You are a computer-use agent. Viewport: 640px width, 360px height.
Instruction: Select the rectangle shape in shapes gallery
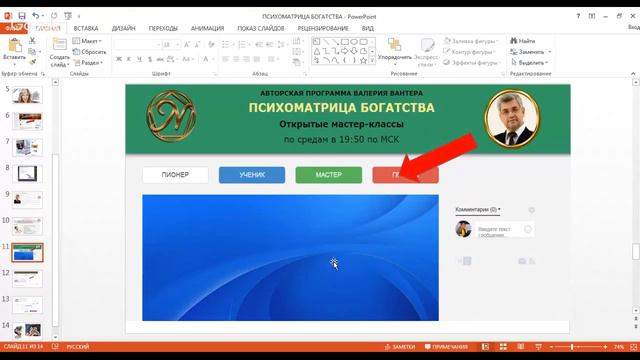click(x=344, y=42)
